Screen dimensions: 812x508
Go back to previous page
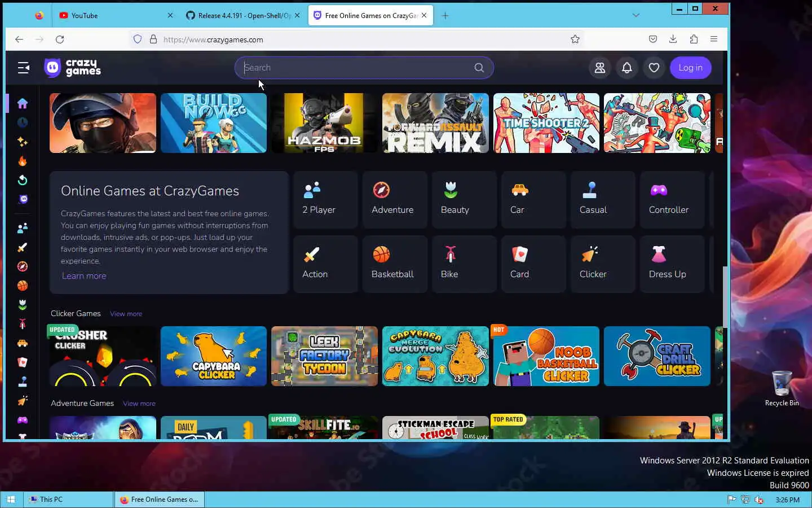tap(19, 40)
